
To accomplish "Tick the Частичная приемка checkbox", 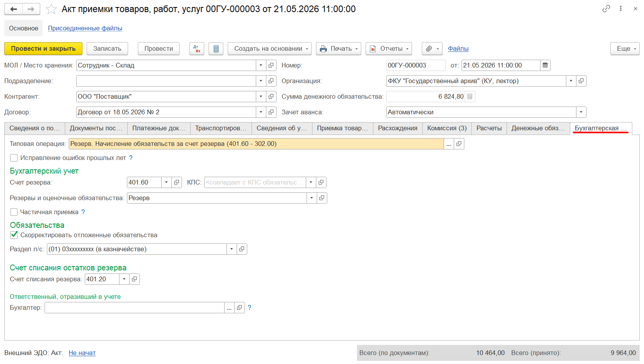I will [x=14, y=212].
